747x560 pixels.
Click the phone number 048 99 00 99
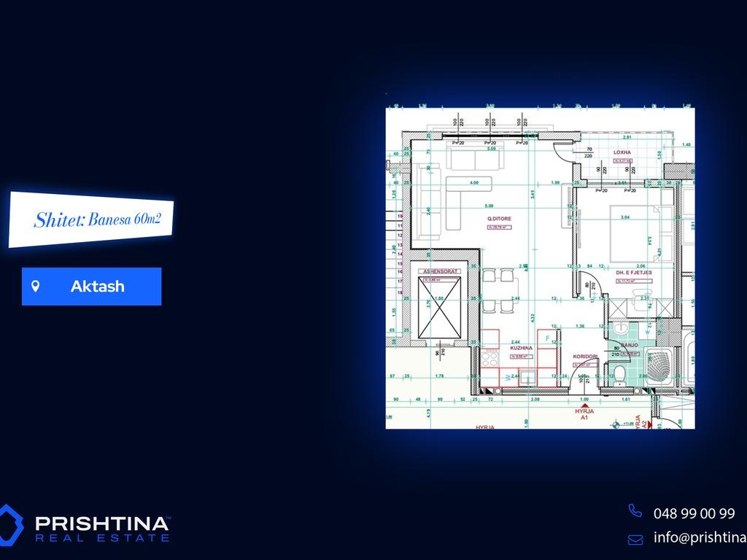[x=694, y=513]
